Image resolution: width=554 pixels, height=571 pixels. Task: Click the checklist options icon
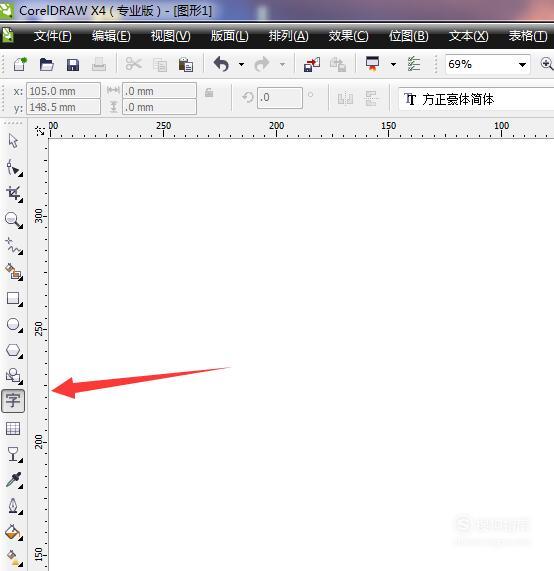pos(414,64)
